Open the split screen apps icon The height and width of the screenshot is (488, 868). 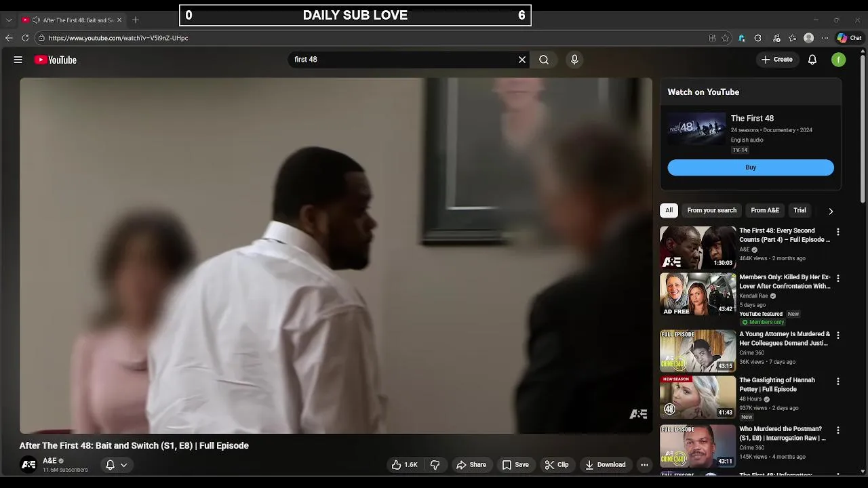(x=712, y=38)
